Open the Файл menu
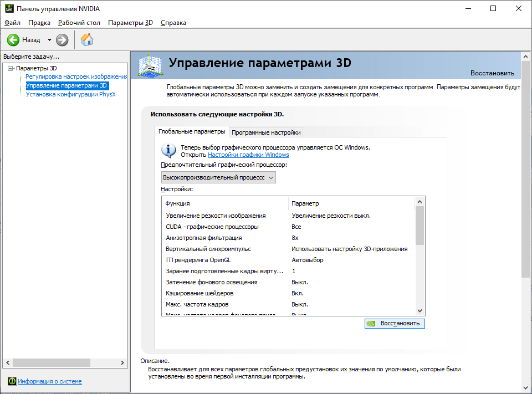This screenshot has width=532, height=394. [12, 23]
